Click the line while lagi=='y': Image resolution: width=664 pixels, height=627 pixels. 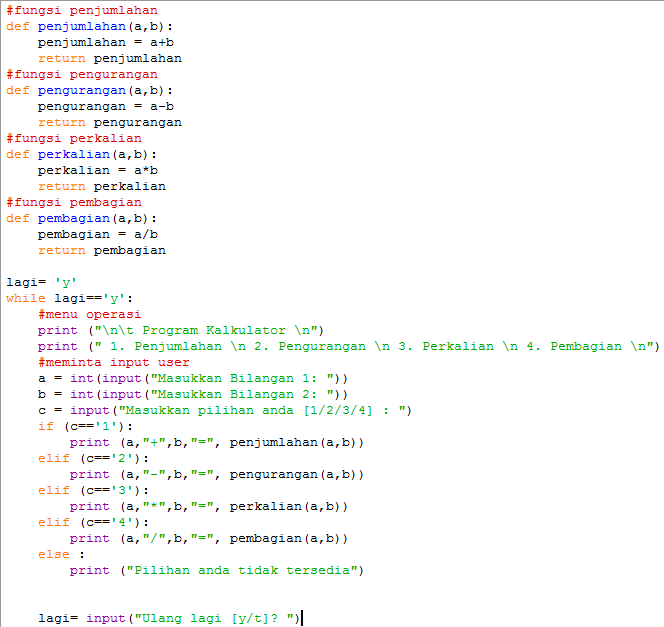[69, 298]
